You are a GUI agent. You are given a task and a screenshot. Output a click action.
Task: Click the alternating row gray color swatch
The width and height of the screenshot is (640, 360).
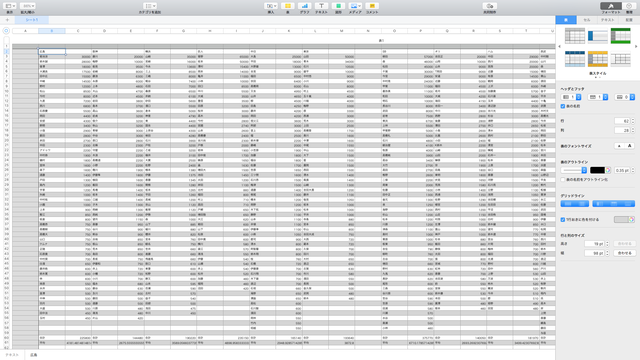tap(621, 220)
